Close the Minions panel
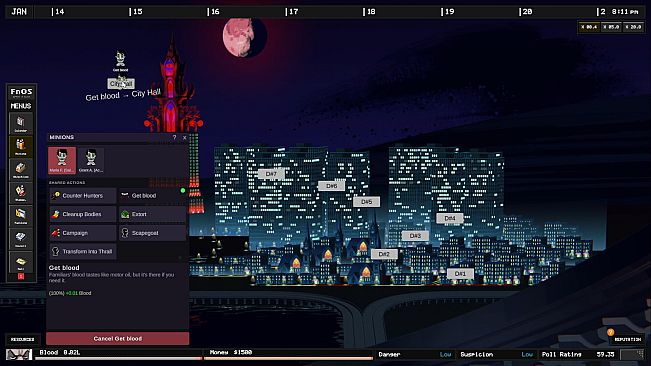The image size is (651, 366). [184, 137]
